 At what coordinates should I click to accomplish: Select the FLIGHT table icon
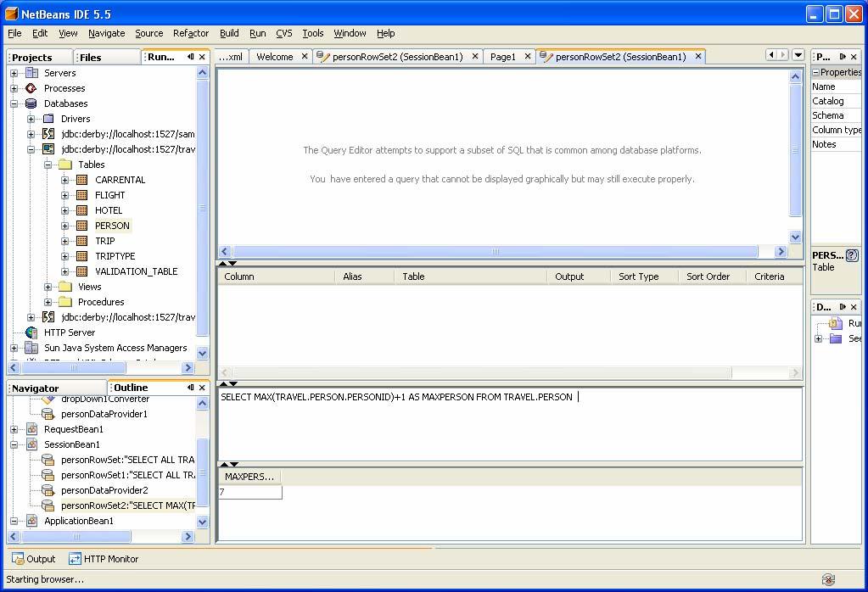(82, 195)
